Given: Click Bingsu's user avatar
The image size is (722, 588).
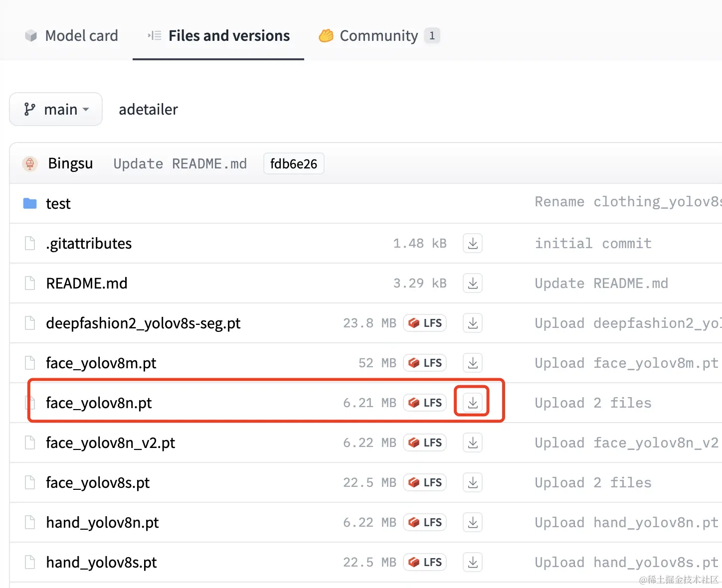Looking at the screenshot, I should point(30,163).
